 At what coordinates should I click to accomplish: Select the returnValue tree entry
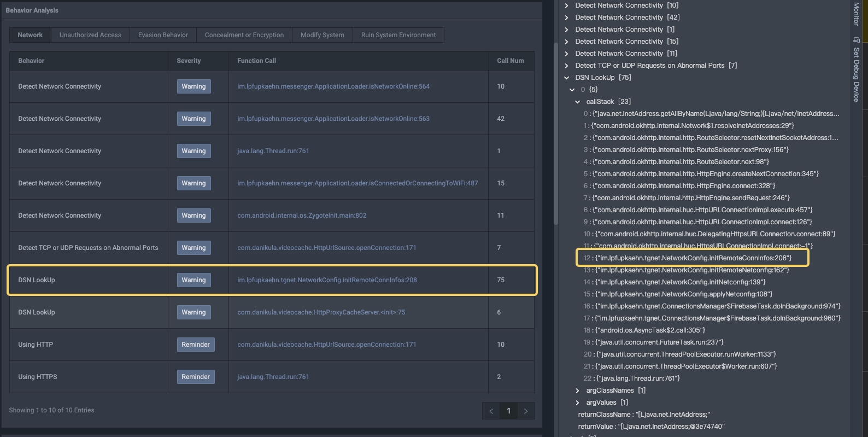point(651,427)
